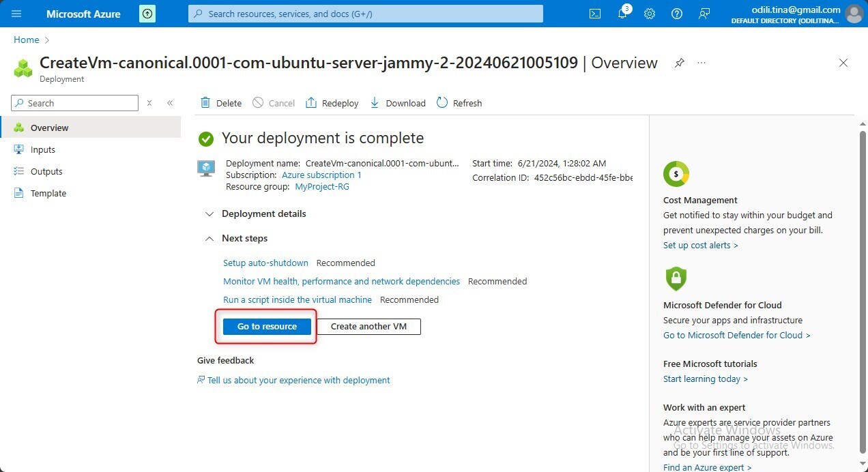
Task: Collapse the Next steps section
Action: tap(237, 238)
